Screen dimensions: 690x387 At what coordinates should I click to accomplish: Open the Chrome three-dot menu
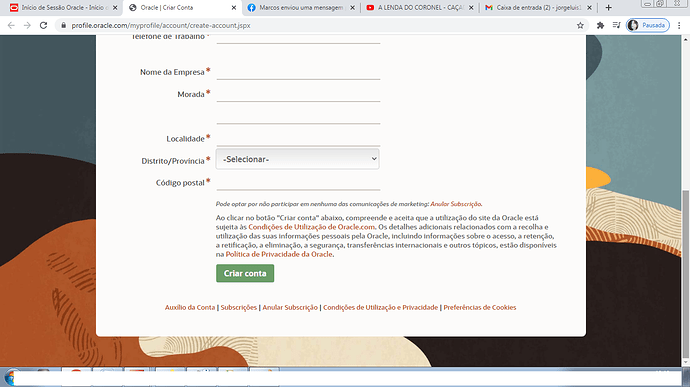tap(679, 26)
